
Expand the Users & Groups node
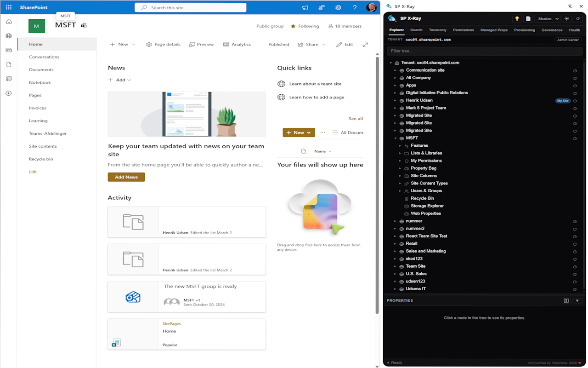tap(400, 191)
